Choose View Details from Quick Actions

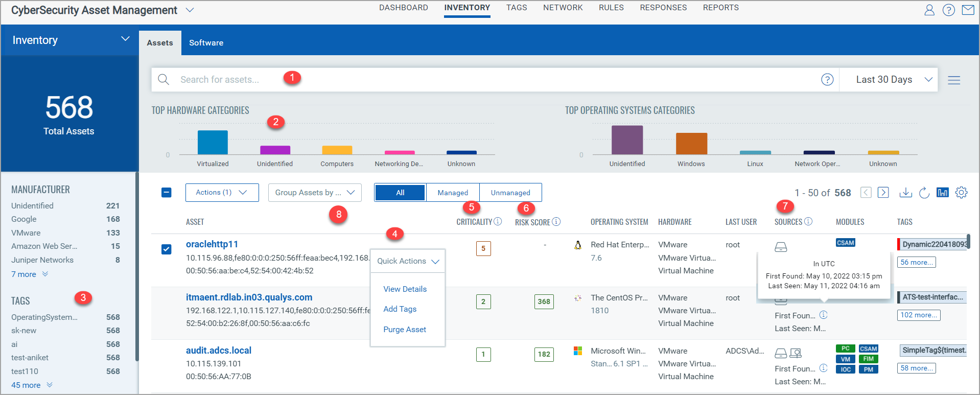point(405,289)
